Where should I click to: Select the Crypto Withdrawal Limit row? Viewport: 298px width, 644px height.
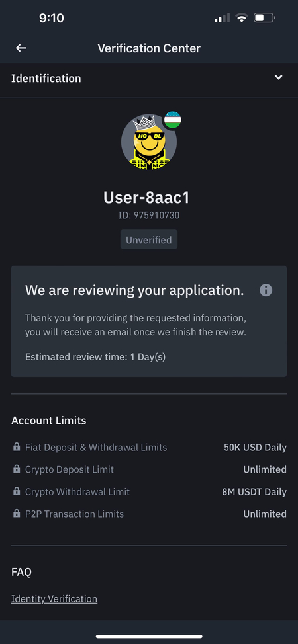(x=149, y=492)
